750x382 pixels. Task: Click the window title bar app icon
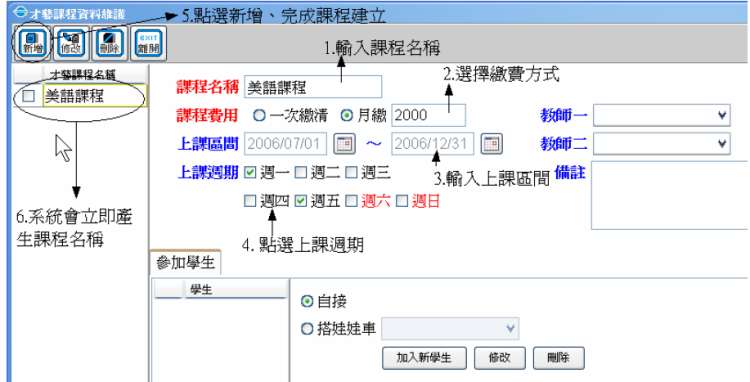click(x=19, y=11)
